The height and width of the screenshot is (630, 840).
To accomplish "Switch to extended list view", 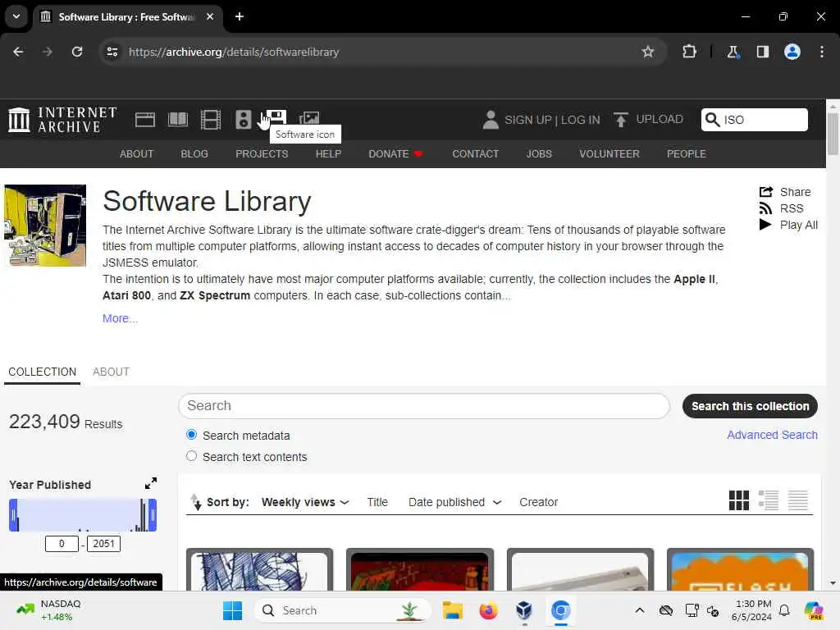I will [x=768, y=500].
